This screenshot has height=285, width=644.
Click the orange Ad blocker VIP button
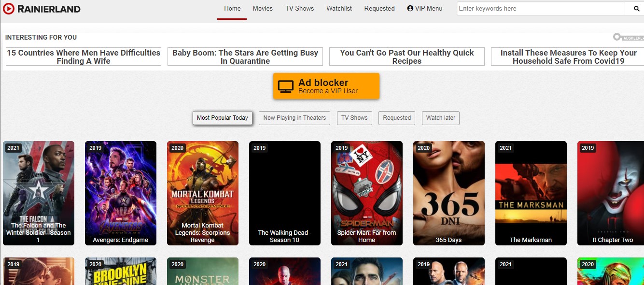click(326, 86)
